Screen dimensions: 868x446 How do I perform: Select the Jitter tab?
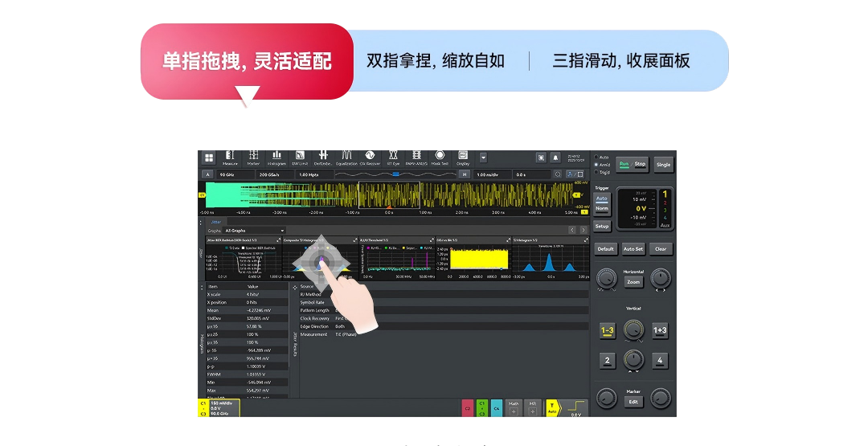click(215, 222)
